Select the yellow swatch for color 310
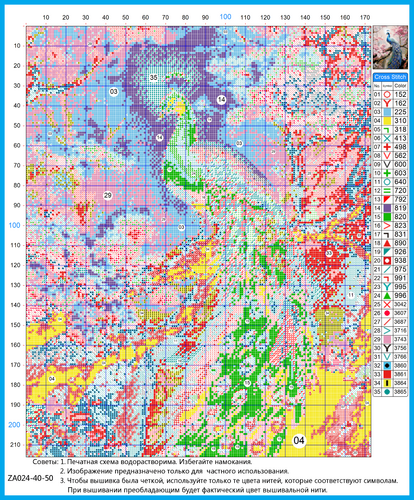The height and width of the screenshot is (500, 414). [387, 121]
